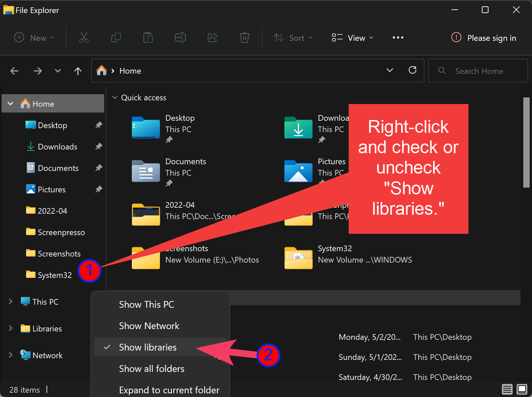Image resolution: width=532 pixels, height=397 pixels.
Task: Collapse the Home tree node
Action: [x=10, y=104]
